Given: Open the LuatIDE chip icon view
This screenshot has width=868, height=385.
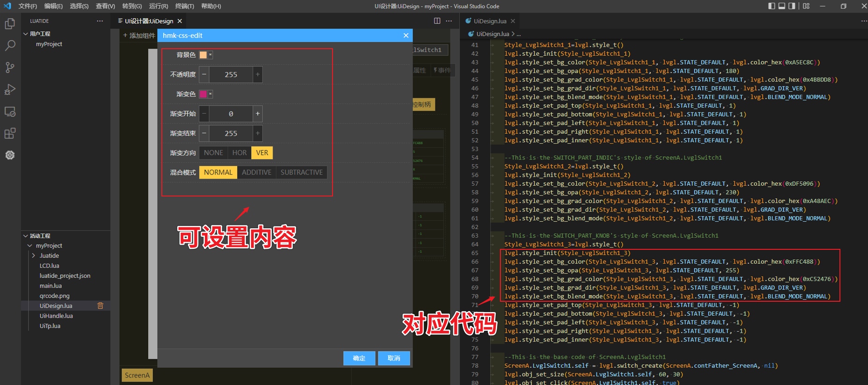Looking at the screenshot, I should [x=10, y=155].
